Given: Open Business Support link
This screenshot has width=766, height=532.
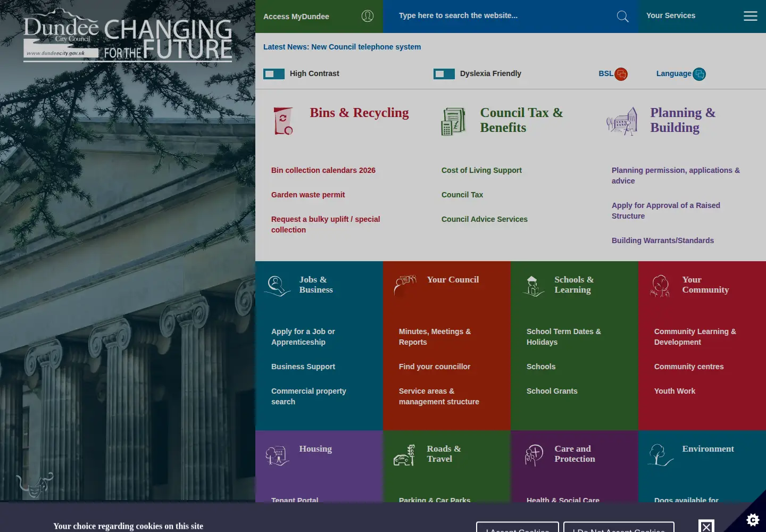Looking at the screenshot, I should [x=303, y=367].
